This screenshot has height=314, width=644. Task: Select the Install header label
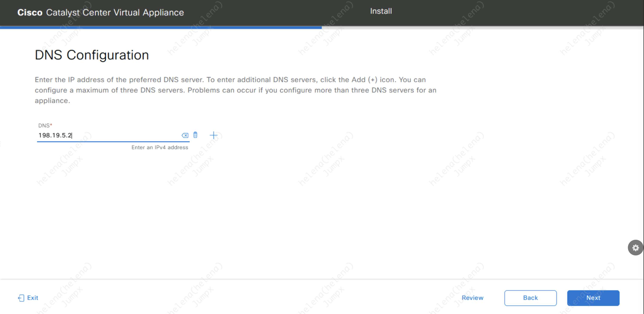[x=381, y=11]
